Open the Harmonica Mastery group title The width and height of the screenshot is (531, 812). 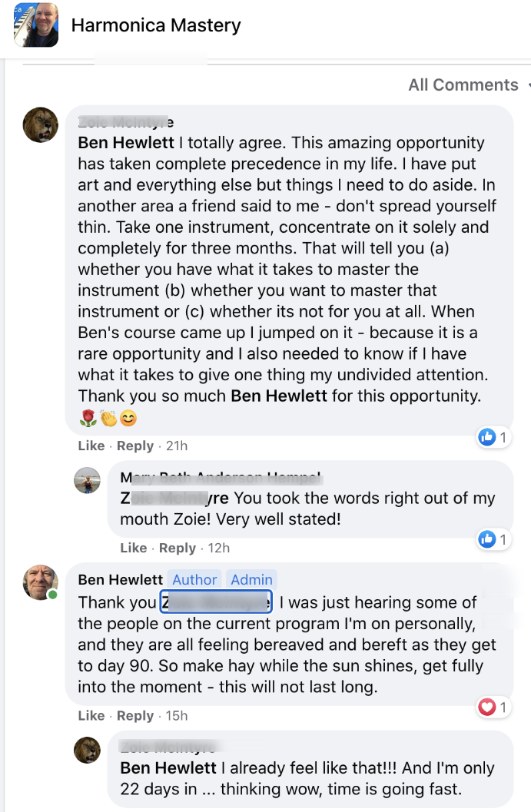(x=156, y=25)
